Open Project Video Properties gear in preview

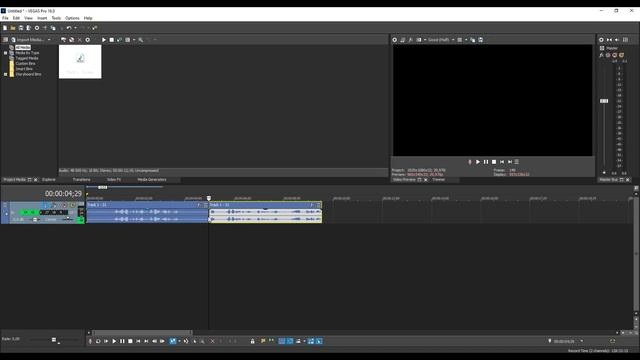[x=395, y=40]
